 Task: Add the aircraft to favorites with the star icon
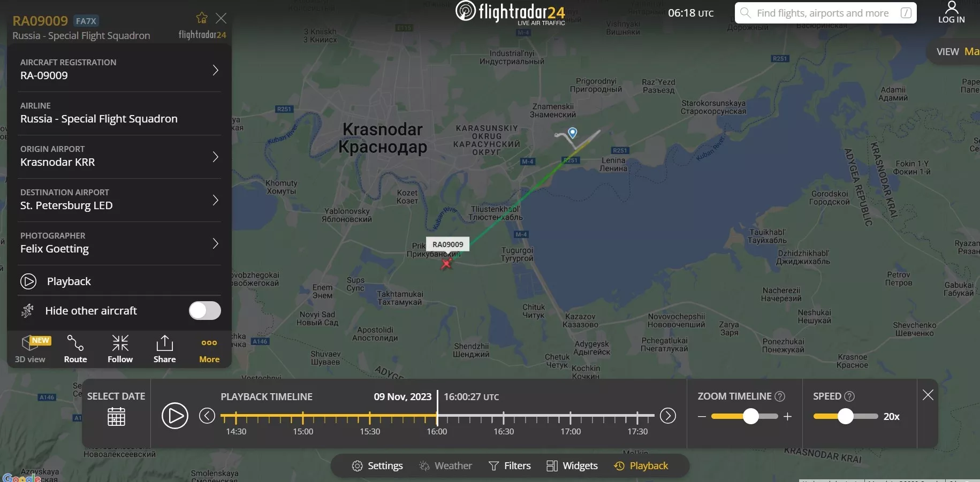point(202,18)
